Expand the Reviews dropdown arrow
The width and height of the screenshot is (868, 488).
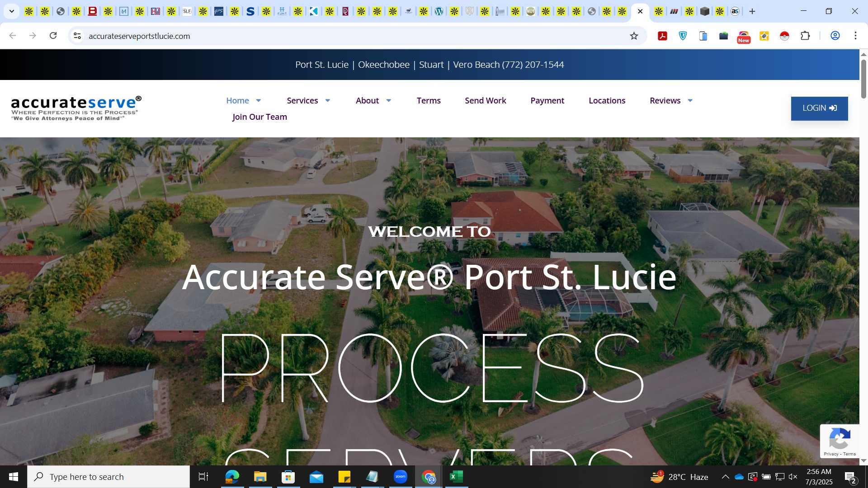pyautogui.click(x=690, y=101)
